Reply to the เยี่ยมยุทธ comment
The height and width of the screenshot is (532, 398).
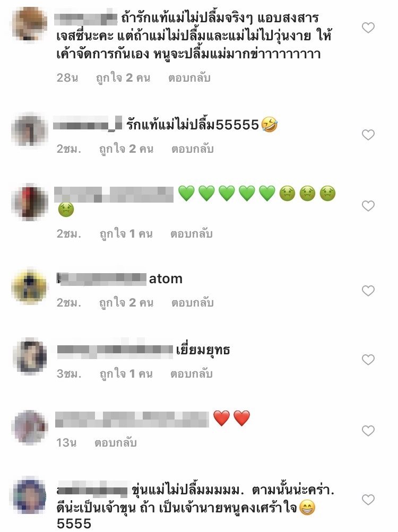click(192, 374)
